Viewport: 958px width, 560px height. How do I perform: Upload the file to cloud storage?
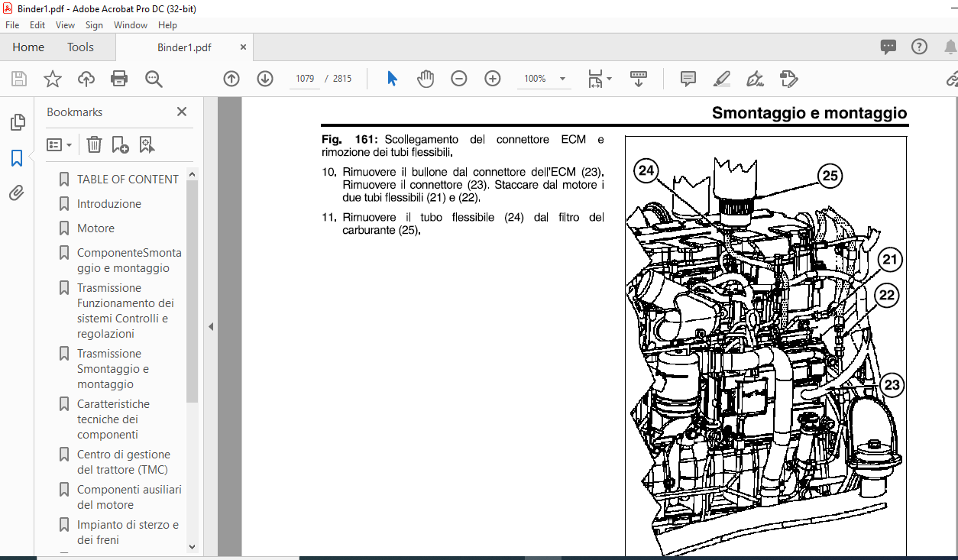coord(86,79)
